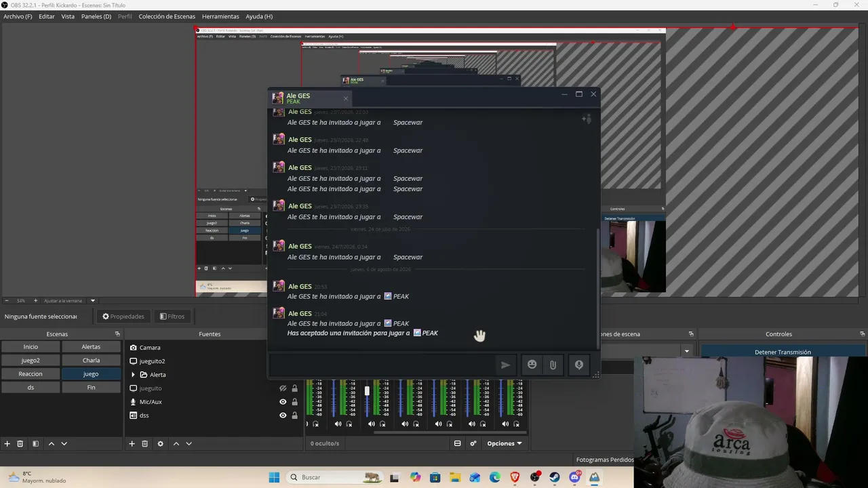Switch to the Charla scene
This screenshot has height=488, width=868.
click(91, 361)
